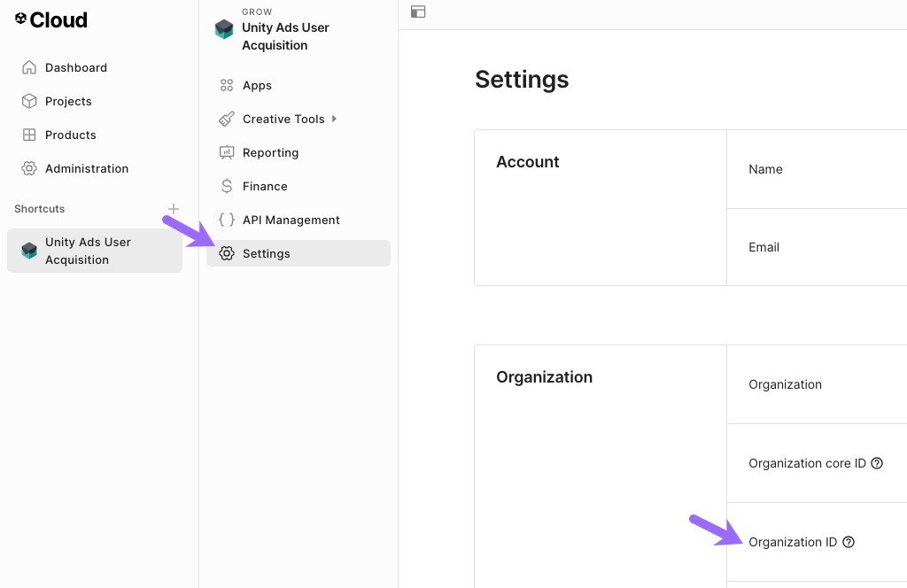This screenshot has width=907, height=588.
Task: Click the Projects cube icon
Action: click(29, 101)
